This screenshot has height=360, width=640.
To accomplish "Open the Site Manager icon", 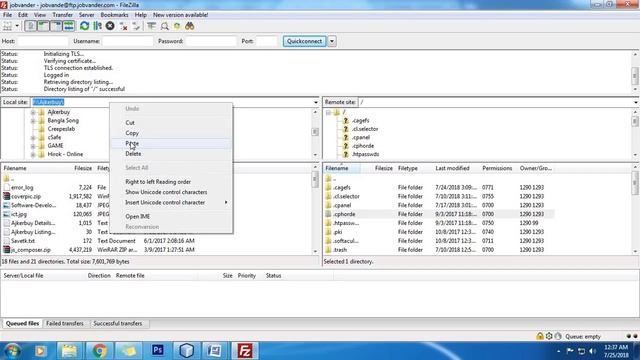I will point(7,26).
